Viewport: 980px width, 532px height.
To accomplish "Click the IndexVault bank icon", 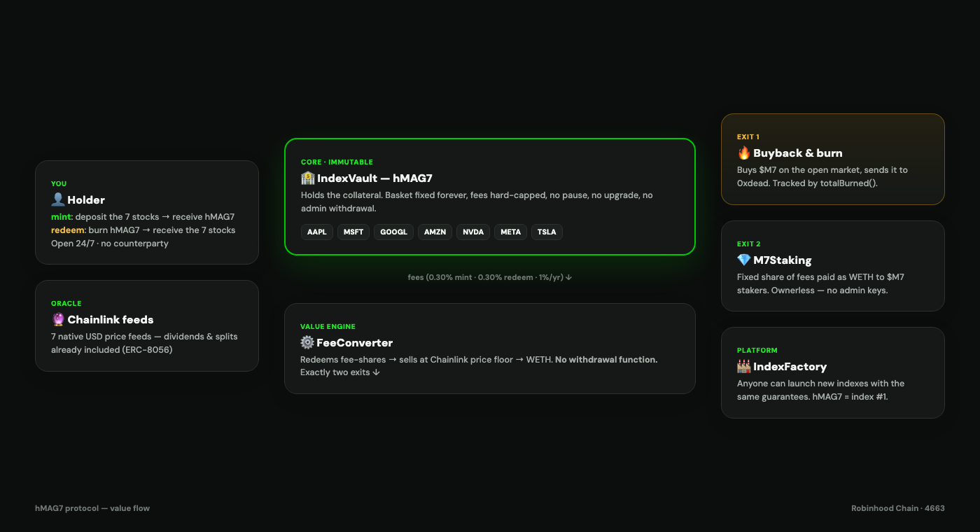I will pos(307,178).
